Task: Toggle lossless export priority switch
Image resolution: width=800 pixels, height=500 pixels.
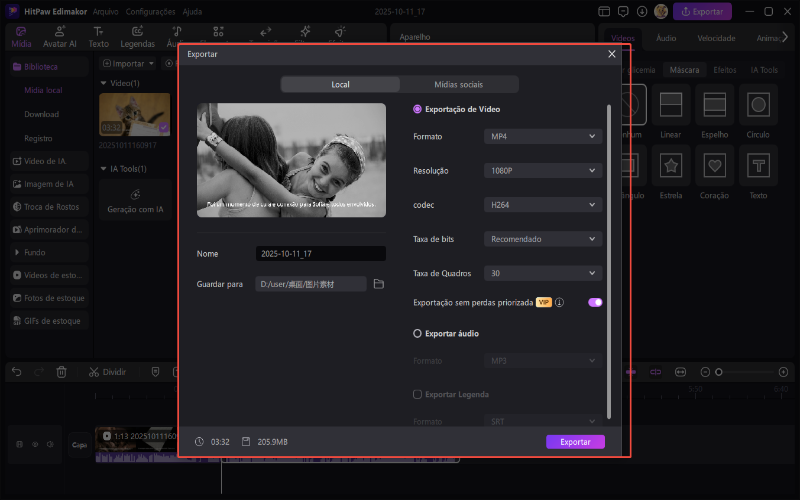Action: (595, 302)
